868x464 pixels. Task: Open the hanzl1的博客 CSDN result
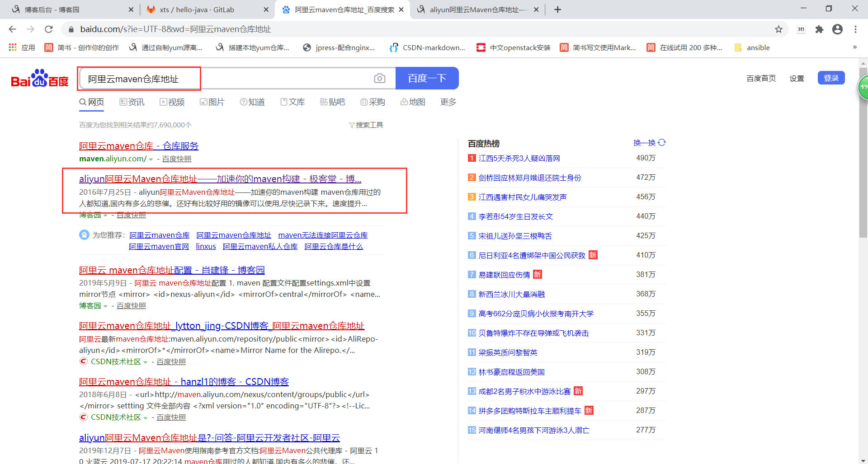184,382
